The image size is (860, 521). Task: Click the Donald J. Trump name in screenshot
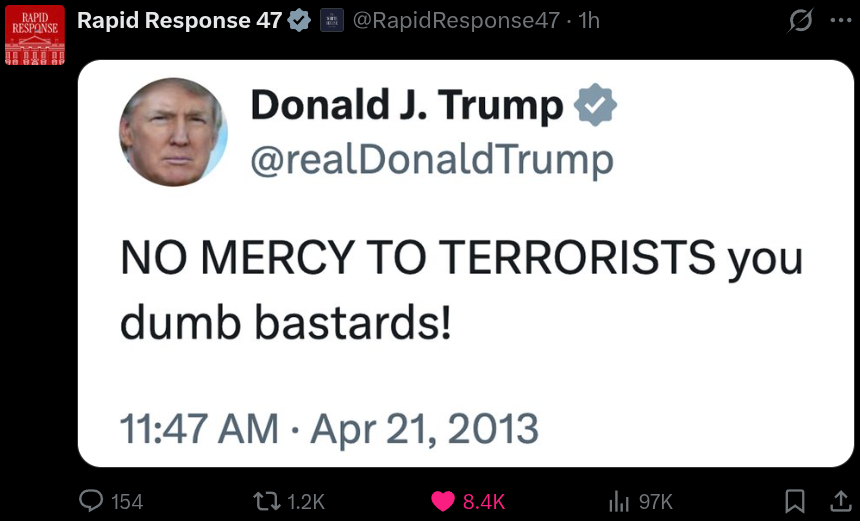click(407, 105)
